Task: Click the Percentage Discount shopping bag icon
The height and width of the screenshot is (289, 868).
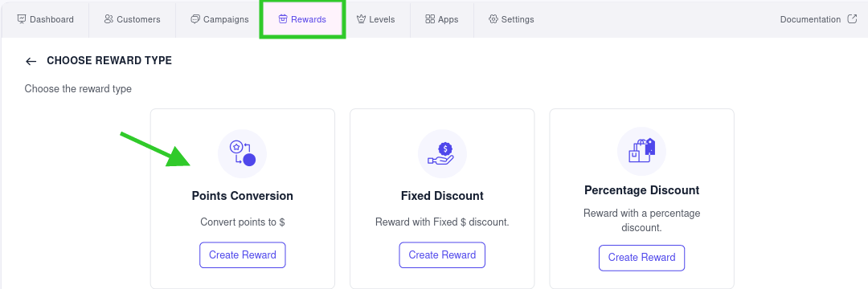Action: pyautogui.click(x=641, y=151)
